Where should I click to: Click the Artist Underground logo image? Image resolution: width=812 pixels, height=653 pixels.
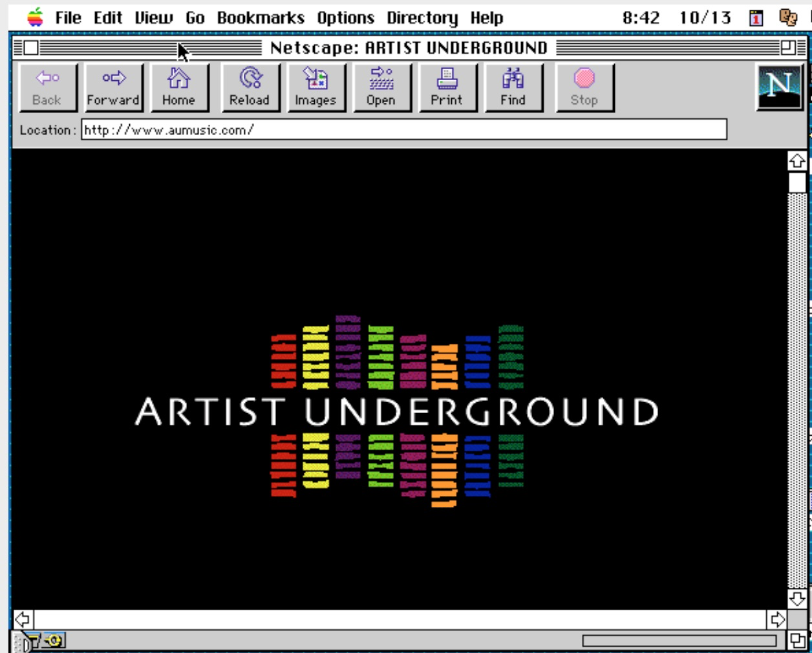tap(397, 411)
